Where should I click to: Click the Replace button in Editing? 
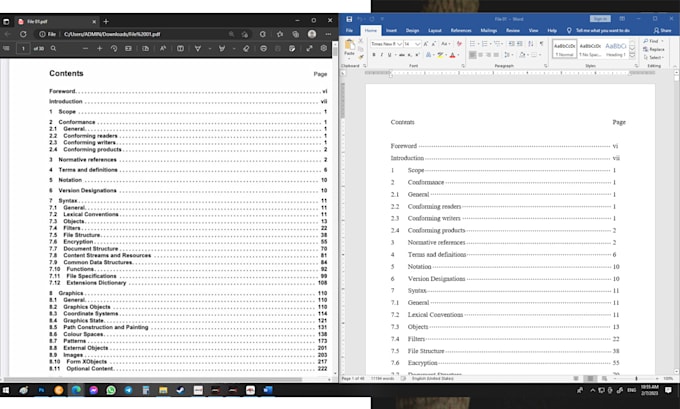click(655, 49)
